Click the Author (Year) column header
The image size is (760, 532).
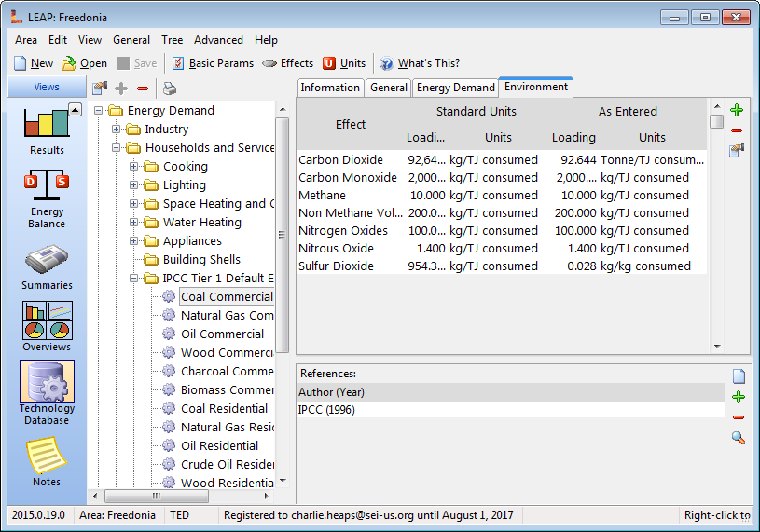click(x=510, y=392)
